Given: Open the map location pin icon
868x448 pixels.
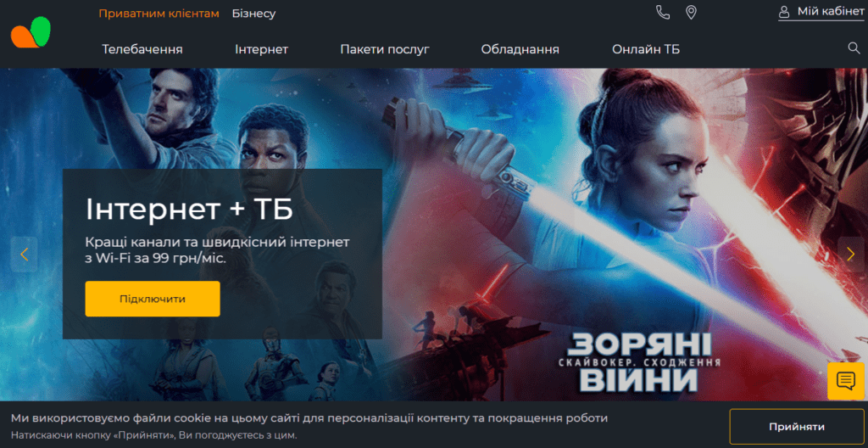Looking at the screenshot, I should click(x=691, y=12).
